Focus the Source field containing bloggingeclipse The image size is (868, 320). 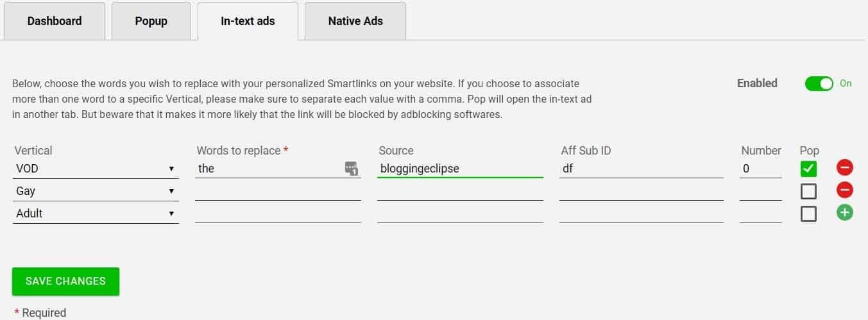[x=461, y=169]
